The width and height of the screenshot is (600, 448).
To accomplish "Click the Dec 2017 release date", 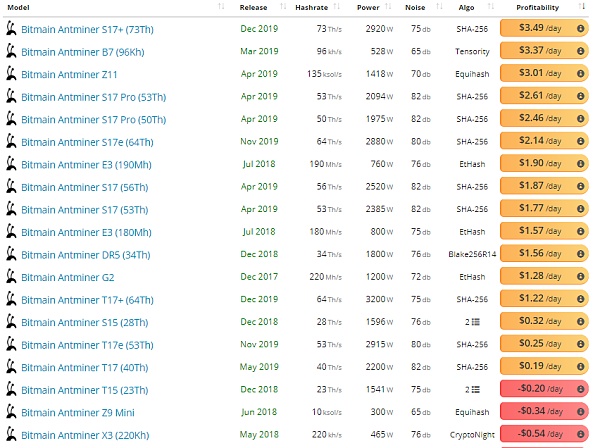I will click(x=259, y=277).
